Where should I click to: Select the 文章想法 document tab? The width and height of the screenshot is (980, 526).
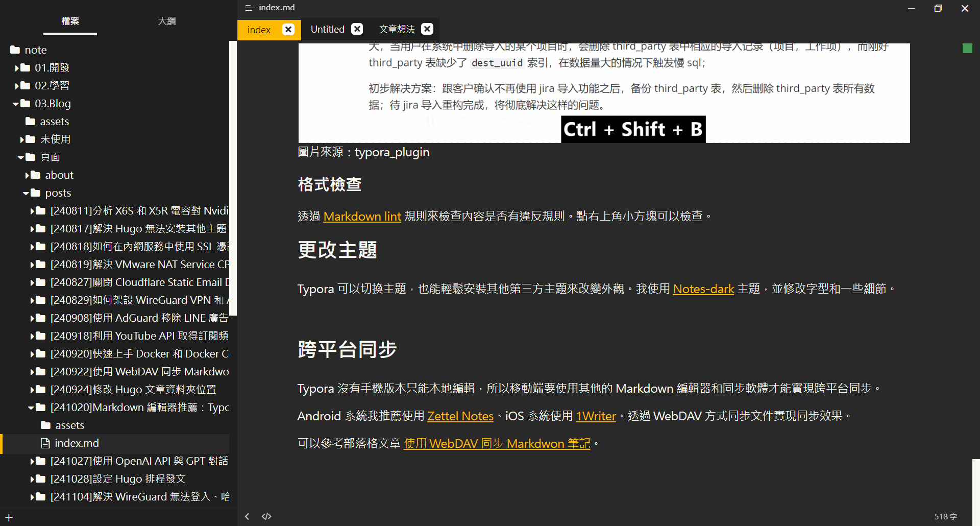pyautogui.click(x=397, y=30)
